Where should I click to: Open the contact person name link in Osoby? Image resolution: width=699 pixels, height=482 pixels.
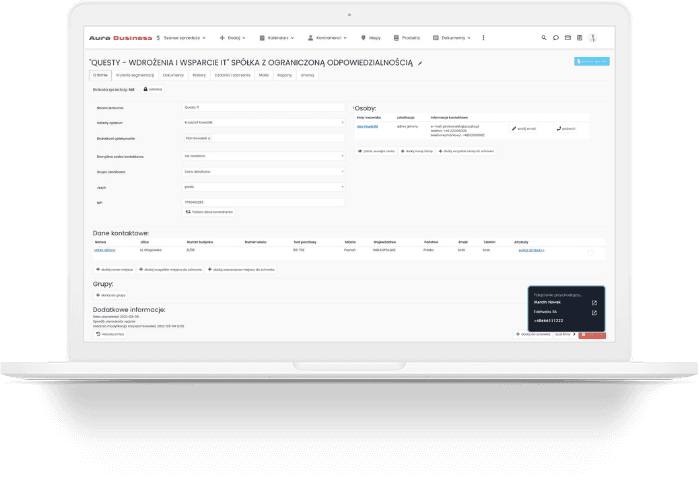click(x=367, y=127)
